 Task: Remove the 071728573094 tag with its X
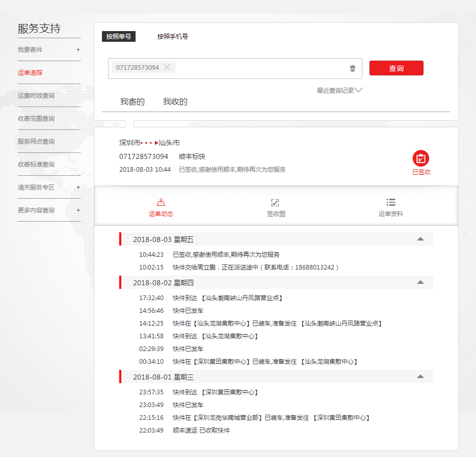click(x=167, y=67)
